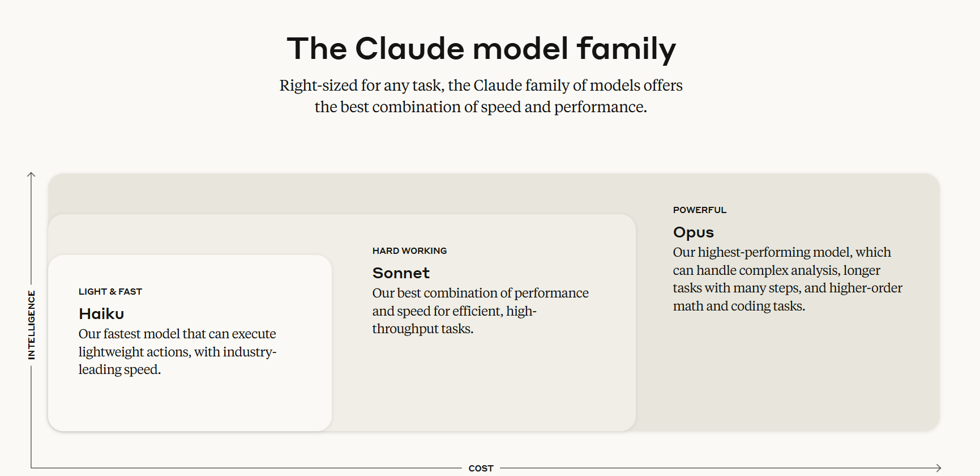
Task: Click the Haiku description text
Action: click(177, 351)
